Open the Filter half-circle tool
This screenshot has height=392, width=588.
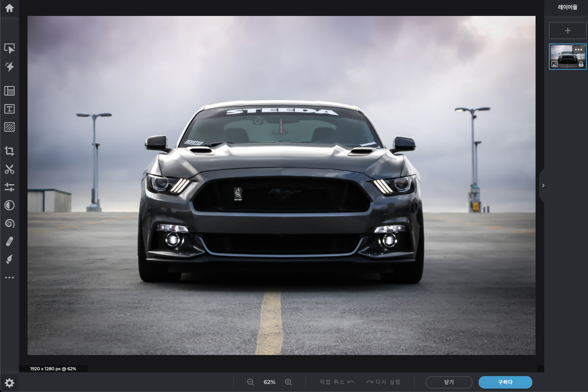(x=9, y=205)
